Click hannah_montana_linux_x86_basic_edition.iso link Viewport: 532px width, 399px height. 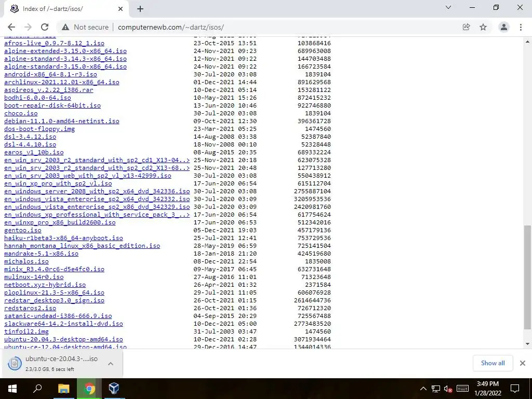pos(82,246)
